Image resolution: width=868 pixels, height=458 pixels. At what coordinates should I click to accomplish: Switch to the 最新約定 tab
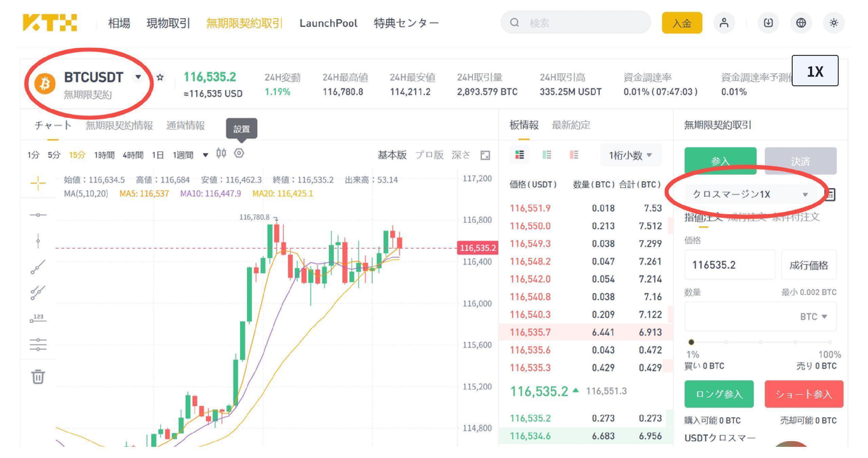pyautogui.click(x=571, y=125)
